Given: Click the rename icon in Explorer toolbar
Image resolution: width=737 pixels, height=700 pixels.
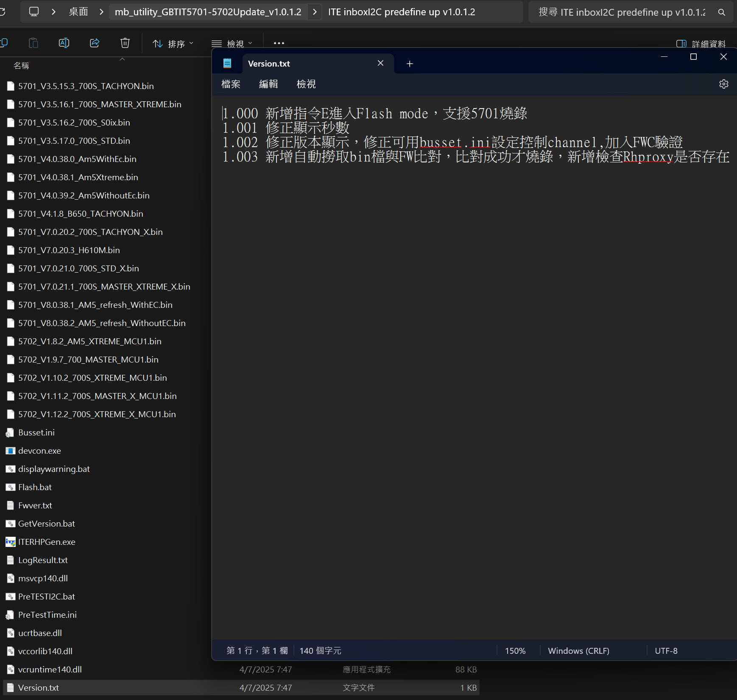Looking at the screenshot, I should click(x=64, y=43).
